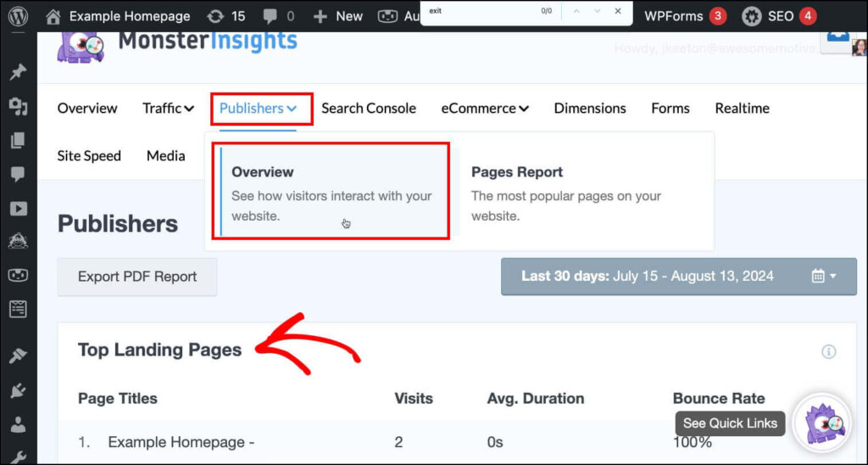
Task: Open the WPForms form sidebar icon
Action: 19,309
